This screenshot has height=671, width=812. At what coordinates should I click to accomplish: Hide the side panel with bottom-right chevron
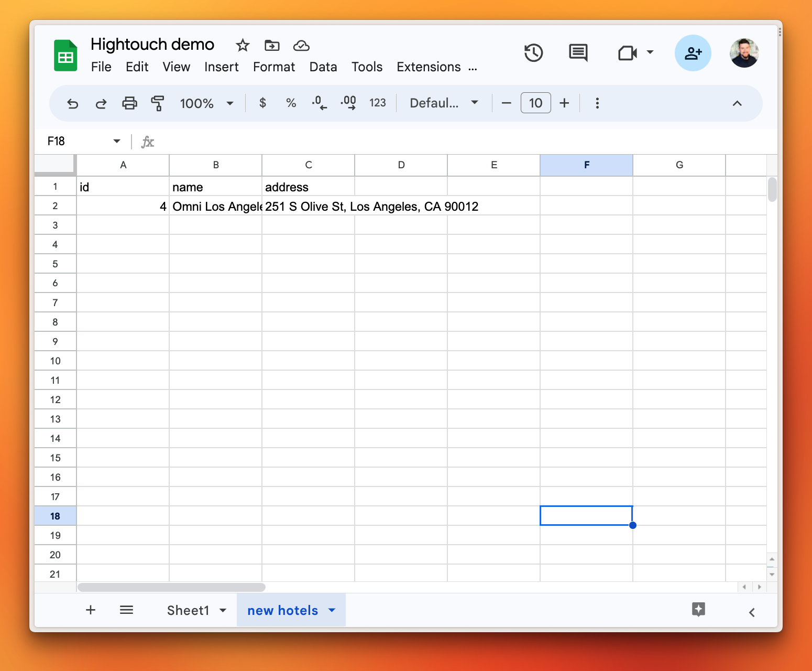[752, 612]
